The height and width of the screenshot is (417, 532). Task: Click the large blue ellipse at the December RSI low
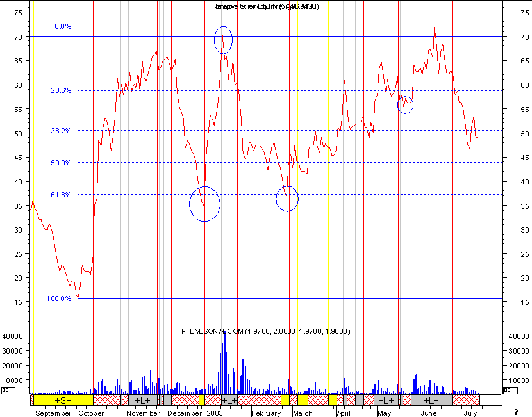204,204
